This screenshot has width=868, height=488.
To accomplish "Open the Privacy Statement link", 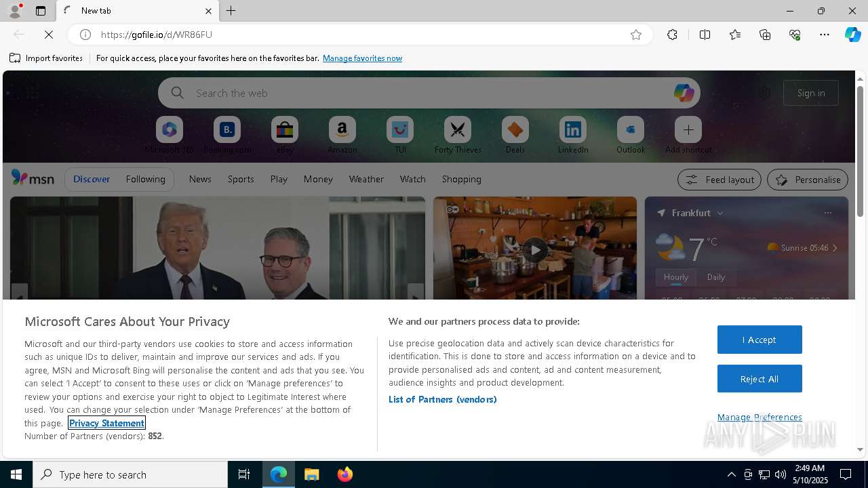I will (x=106, y=423).
